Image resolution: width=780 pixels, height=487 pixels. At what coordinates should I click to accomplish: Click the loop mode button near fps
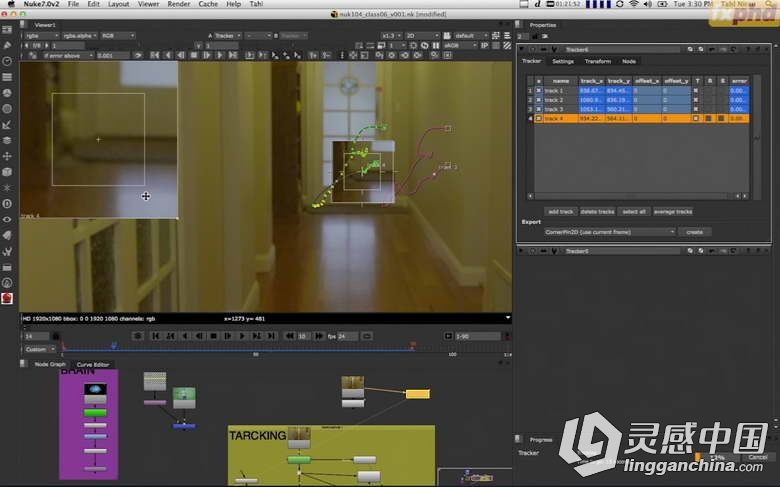coord(367,336)
